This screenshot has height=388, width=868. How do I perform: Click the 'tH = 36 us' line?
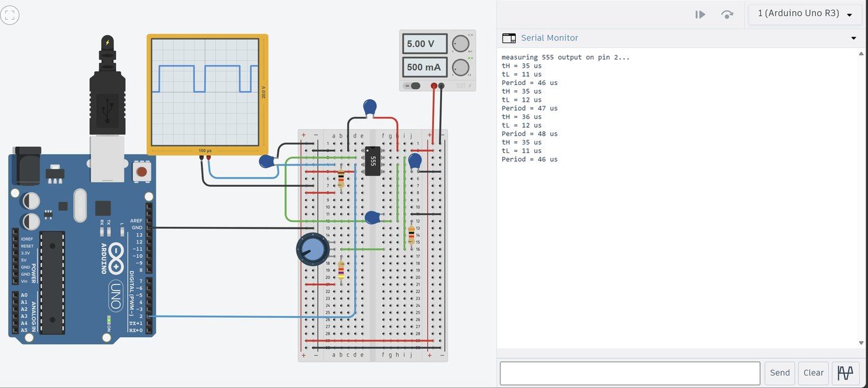[521, 117]
